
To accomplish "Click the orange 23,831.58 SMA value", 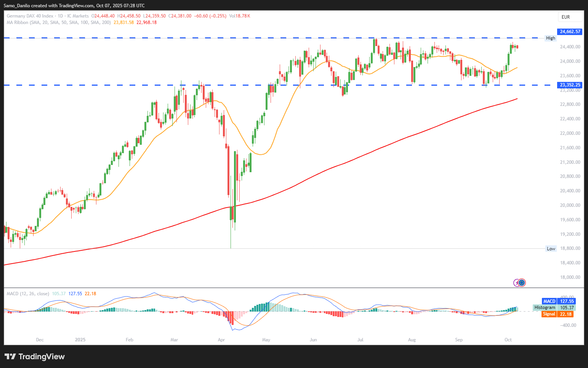I will [x=124, y=22].
